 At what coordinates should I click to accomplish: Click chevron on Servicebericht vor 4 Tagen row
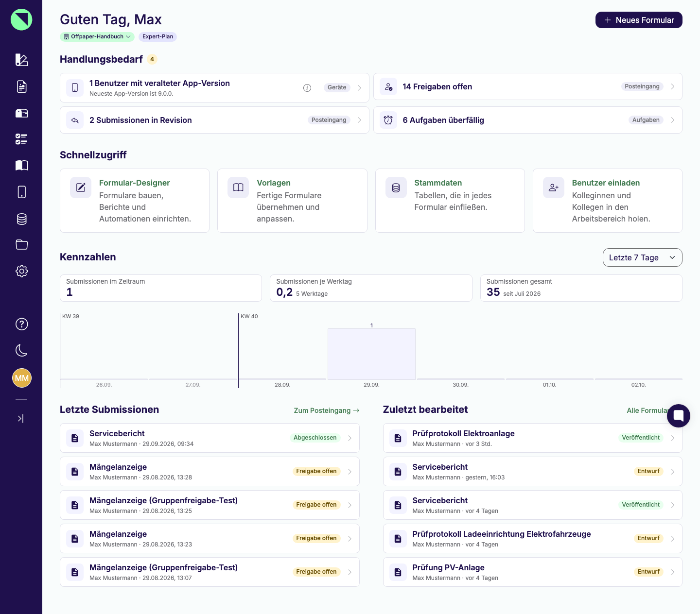[673, 505]
